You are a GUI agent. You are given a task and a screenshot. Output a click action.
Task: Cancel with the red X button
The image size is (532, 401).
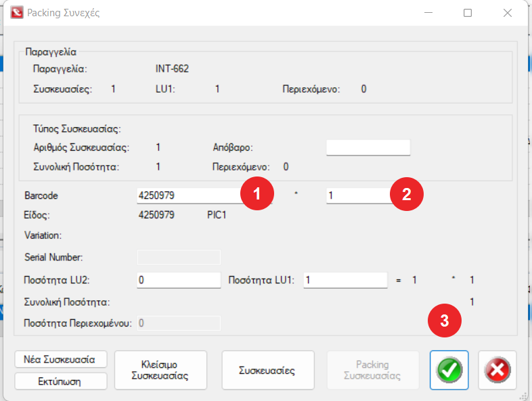coord(497,370)
